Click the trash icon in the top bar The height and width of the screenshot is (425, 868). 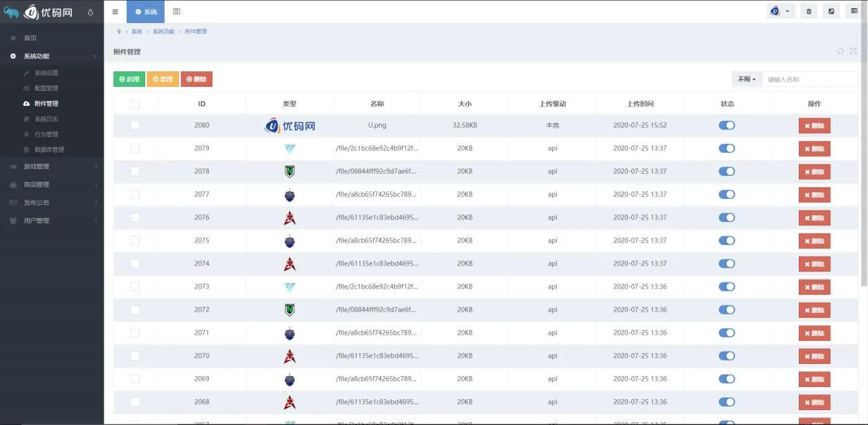(x=808, y=12)
